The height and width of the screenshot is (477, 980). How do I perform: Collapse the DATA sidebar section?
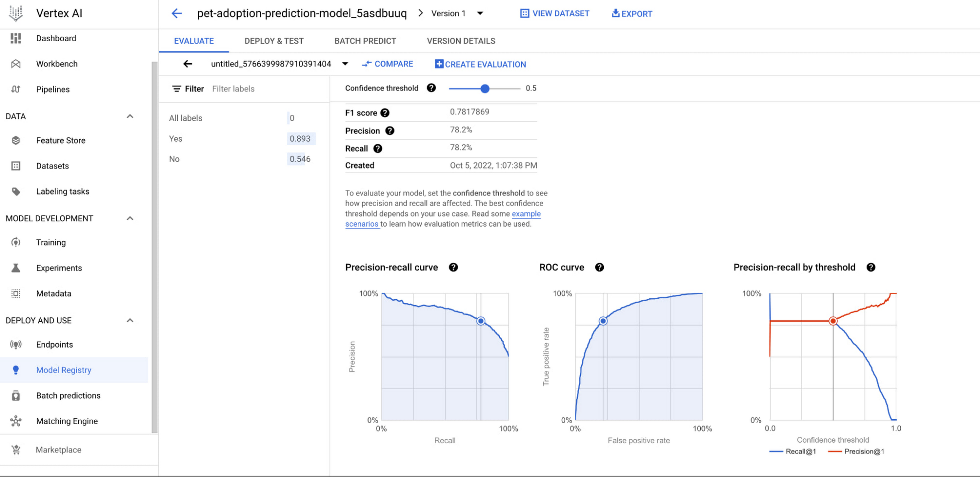tap(130, 116)
